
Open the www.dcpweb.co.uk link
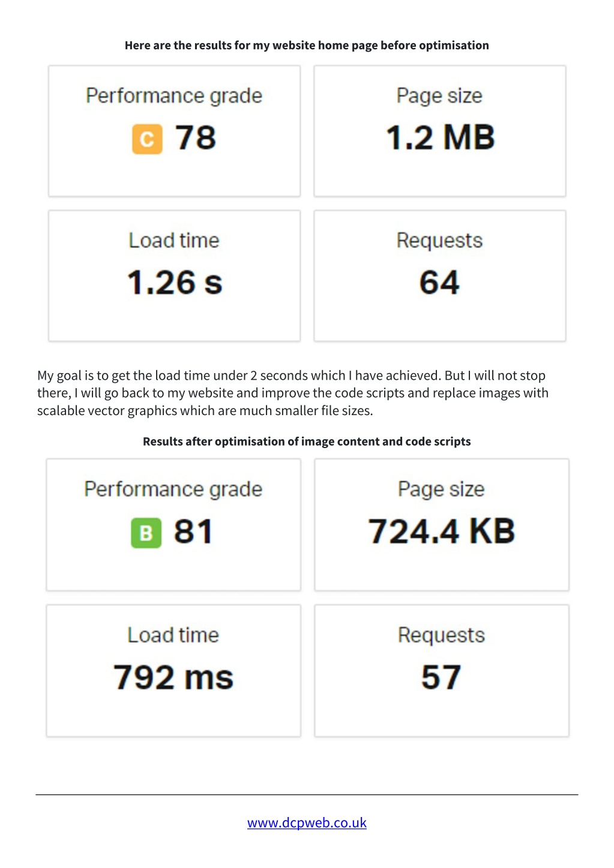307,822
